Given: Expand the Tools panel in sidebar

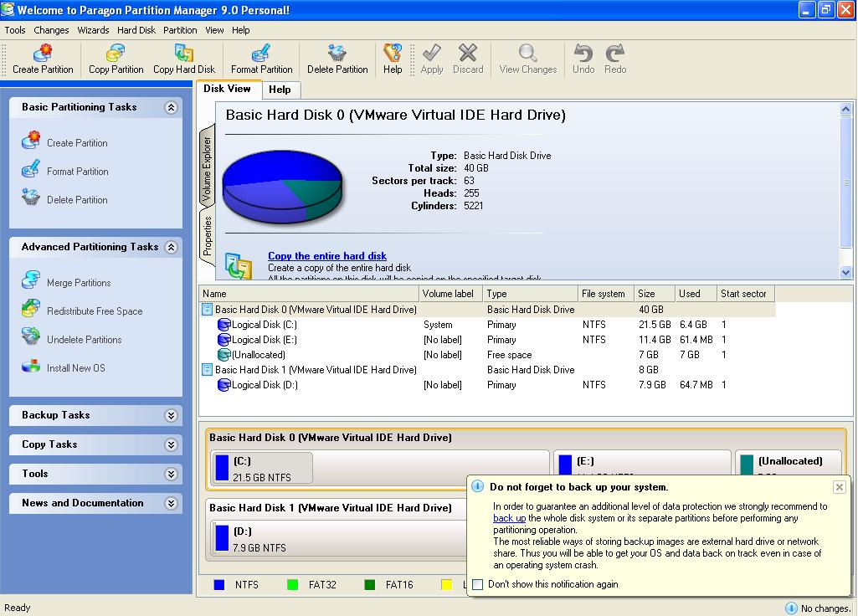Looking at the screenshot, I should (x=171, y=474).
